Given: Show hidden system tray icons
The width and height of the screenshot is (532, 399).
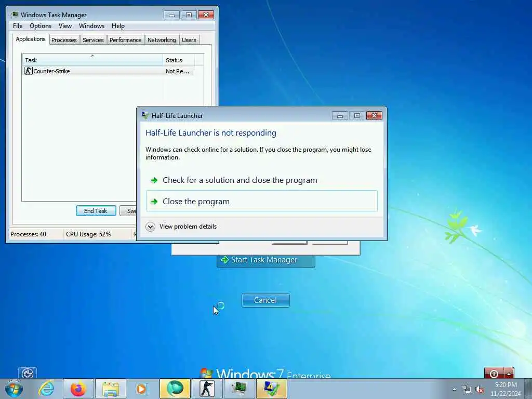Looking at the screenshot, I should tap(454, 389).
